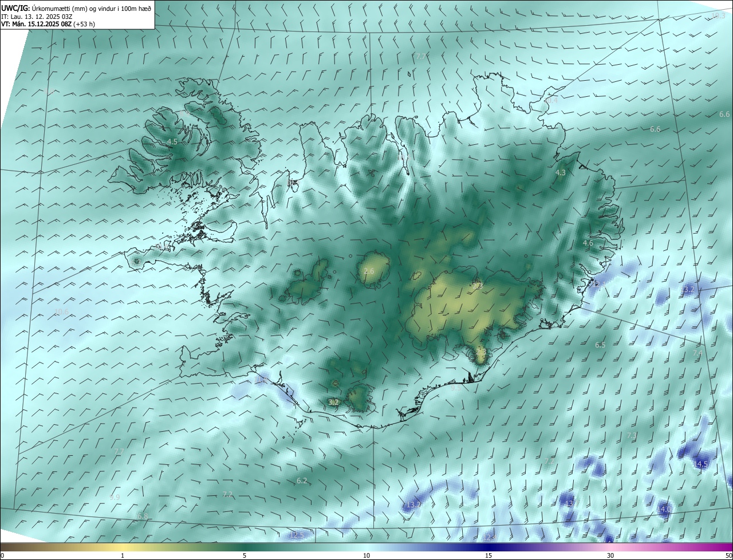The image size is (733, 560).
Task: Click the 6.5 value southeast of Iceland
Action: (600, 345)
